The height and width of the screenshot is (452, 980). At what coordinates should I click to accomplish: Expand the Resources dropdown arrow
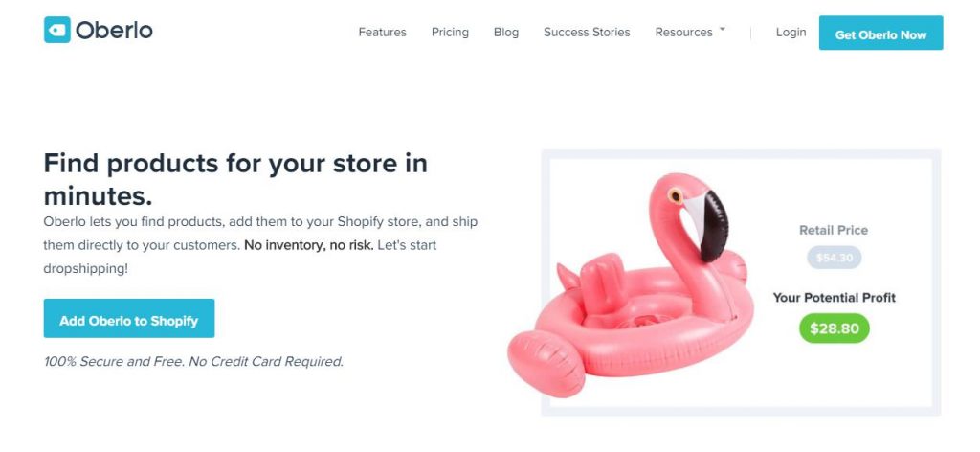(722, 29)
